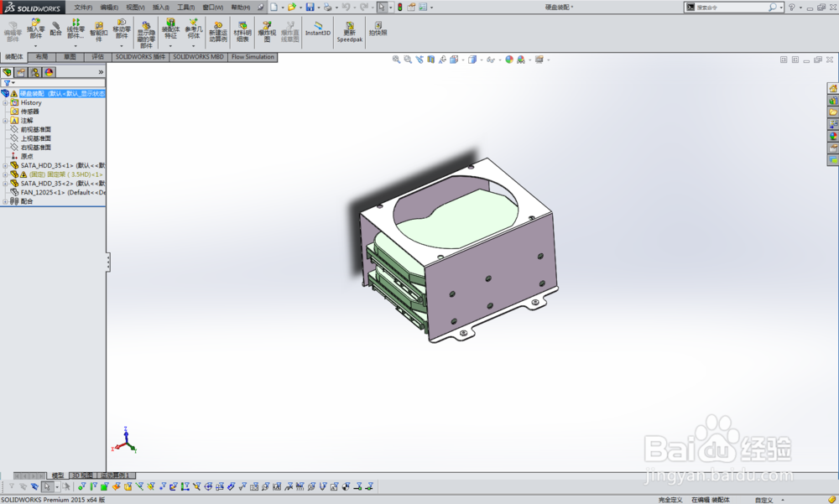Switch to 评估 ribbon tab
The width and height of the screenshot is (839, 504).
click(98, 57)
